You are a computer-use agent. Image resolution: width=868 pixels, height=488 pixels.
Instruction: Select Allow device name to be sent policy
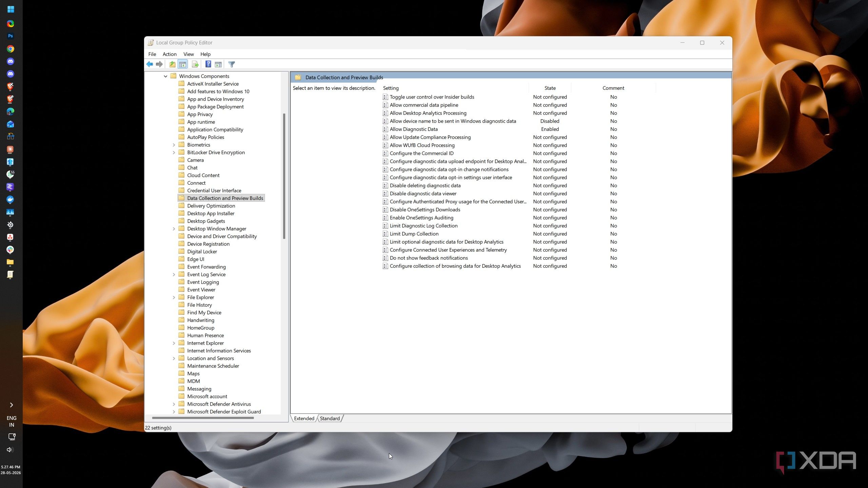click(x=453, y=121)
